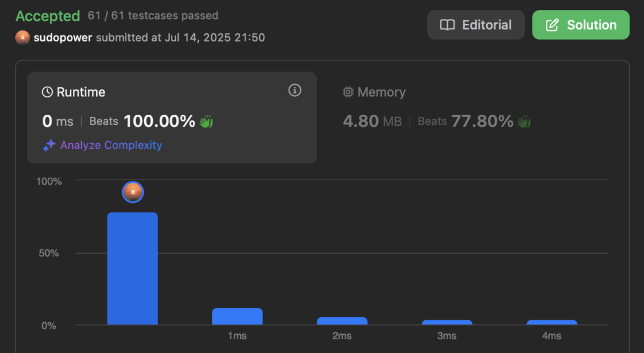Click the book icon in Editorial button
Image resolution: width=644 pixels, height=353 pixels.
click(x=447, y=25)
